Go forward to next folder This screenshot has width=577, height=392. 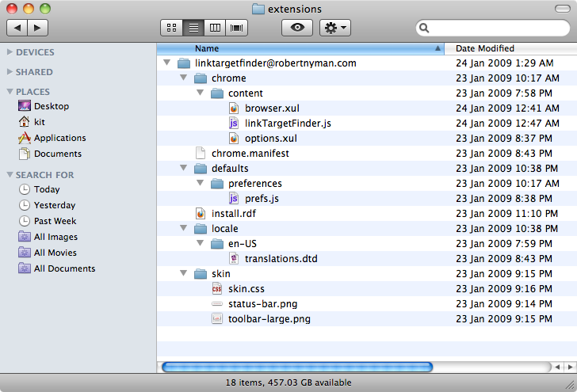[x=37, y=28]
